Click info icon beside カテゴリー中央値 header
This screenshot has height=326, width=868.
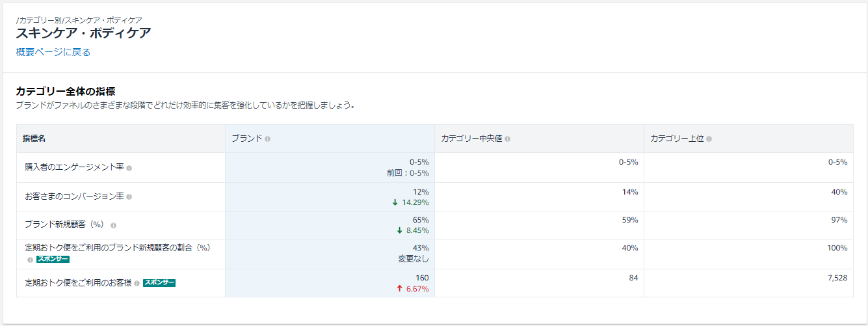tap(507, 139)
